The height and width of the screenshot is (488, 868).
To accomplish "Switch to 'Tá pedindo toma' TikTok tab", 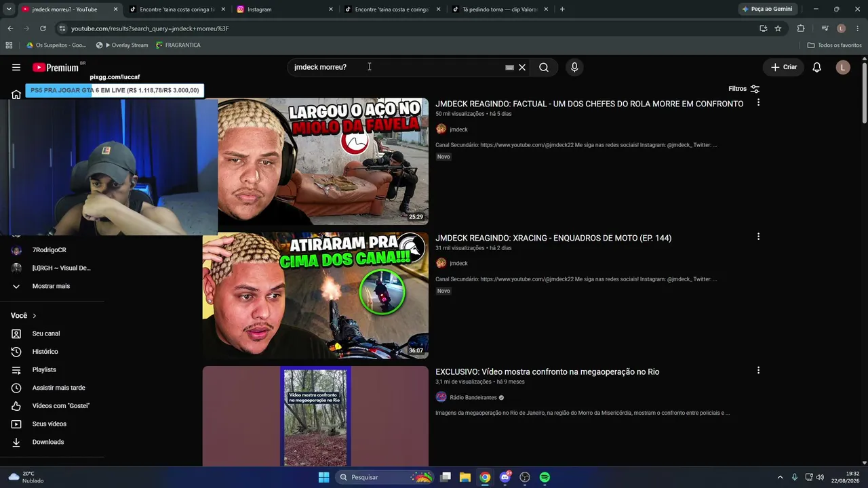I will click(499, 9).
